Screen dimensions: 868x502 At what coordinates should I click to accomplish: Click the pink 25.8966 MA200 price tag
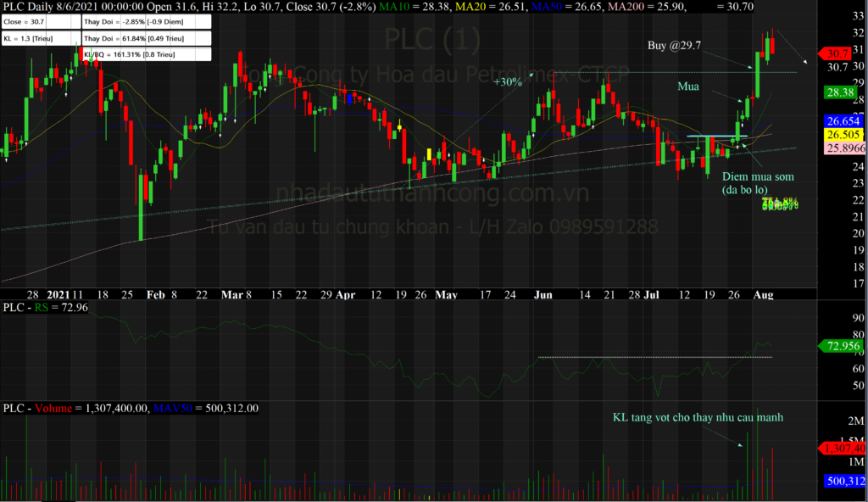(x=841, y=148)
